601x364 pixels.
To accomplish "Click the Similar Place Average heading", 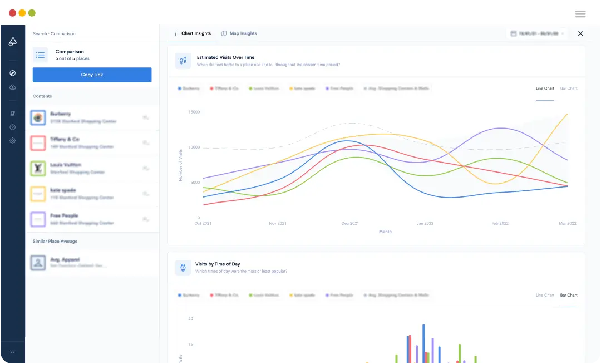I will click(x=55, y=242).
